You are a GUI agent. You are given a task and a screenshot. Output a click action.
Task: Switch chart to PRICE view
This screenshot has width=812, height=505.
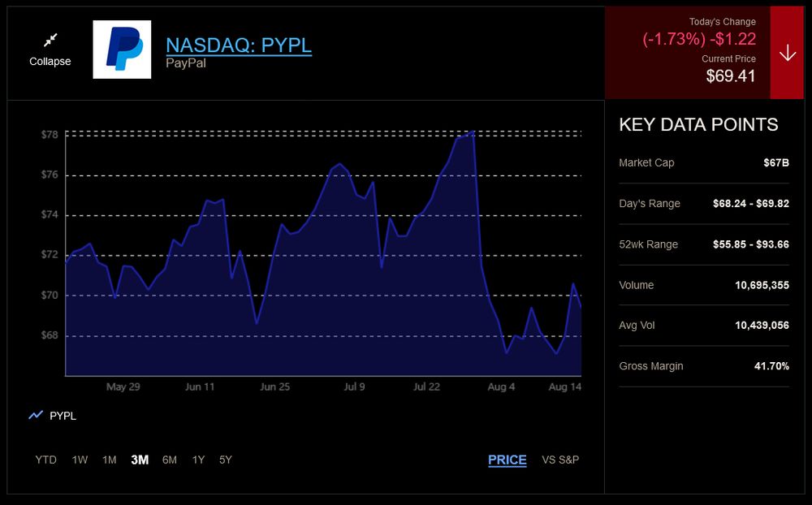(x=508, y=460)
